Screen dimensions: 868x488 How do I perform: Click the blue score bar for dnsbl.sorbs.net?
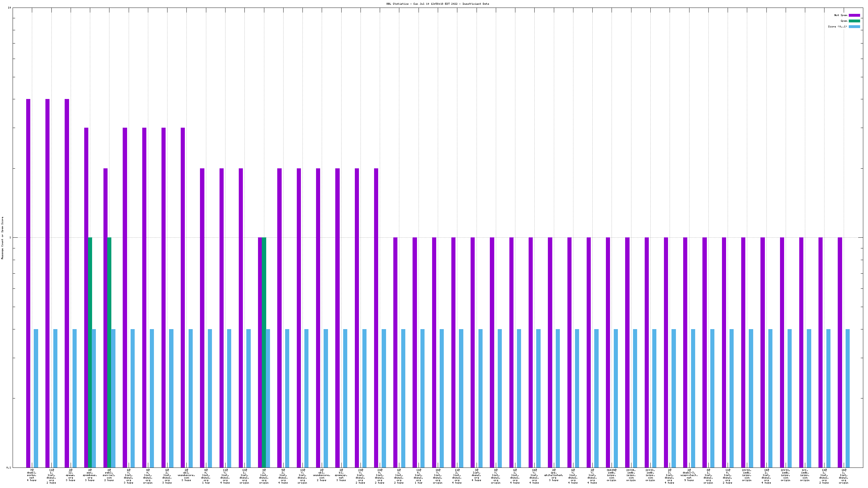point(36,398)
